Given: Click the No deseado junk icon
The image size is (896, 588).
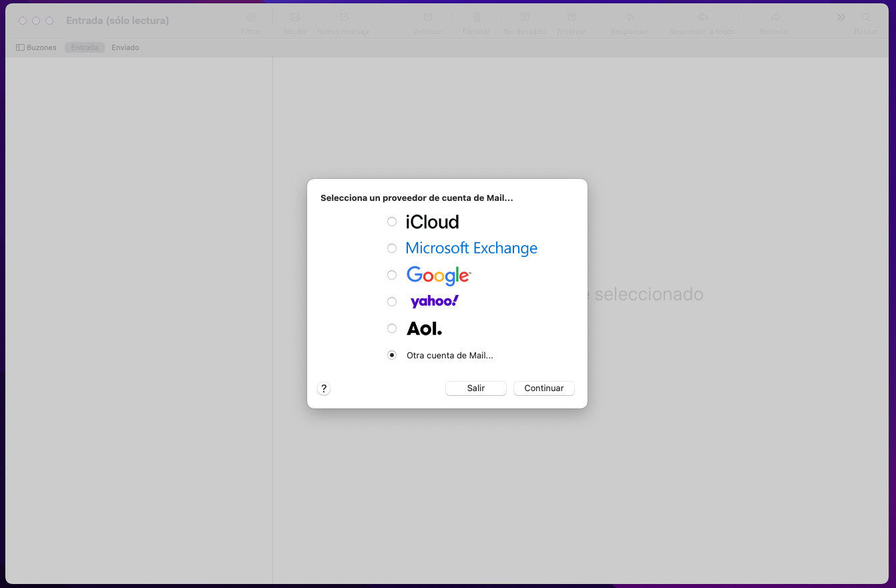Looking at the screenshot, I should pos(525,17).
